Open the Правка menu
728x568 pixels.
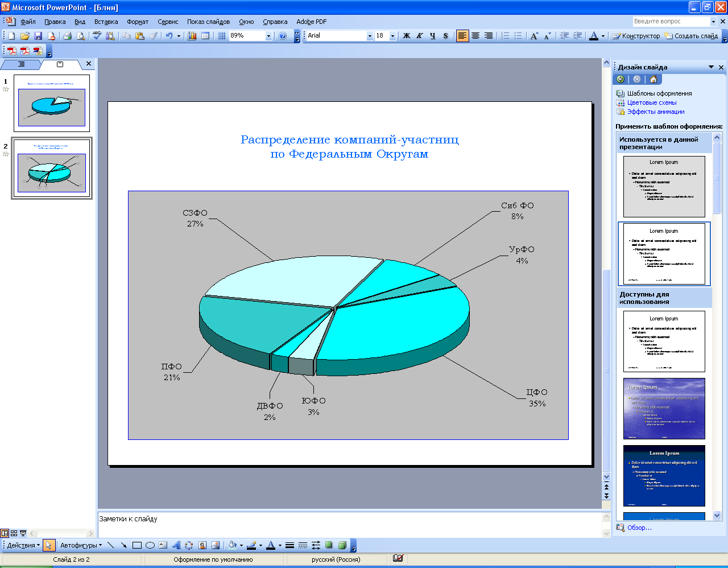pos(55,22)
